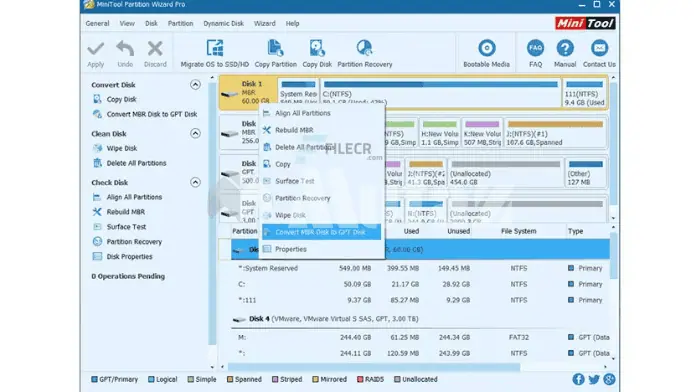The image size is (698, 392).
Task: Select Partition Recovery in sidebar
Action: pyautogui.click(x=127, y=242)
